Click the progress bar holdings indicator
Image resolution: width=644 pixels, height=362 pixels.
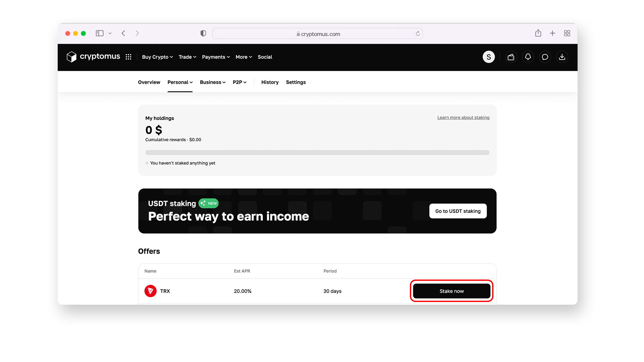click(x=317, y=152)
